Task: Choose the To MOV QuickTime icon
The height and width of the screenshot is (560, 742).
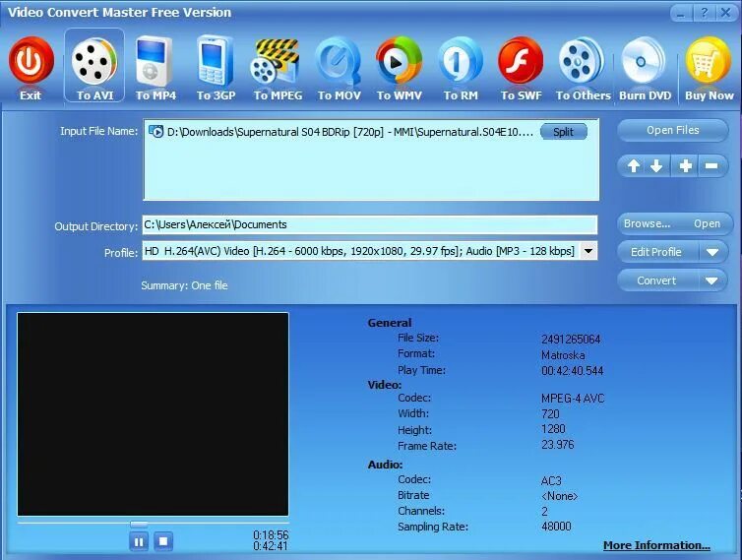Action: pyautogui.click(x=339, y=62)
